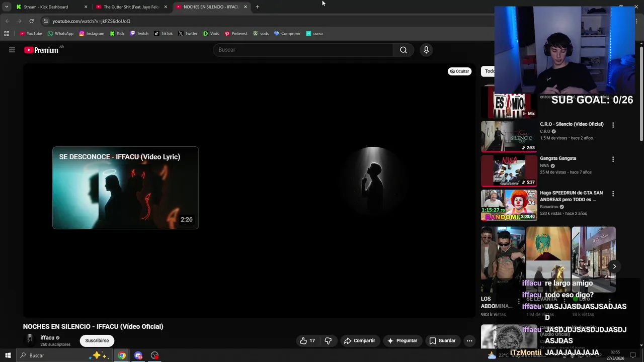Advance Shorts shelf with next arrow
Screen dimensions: 644x362
pyautogui.click(x=614, y=266)
